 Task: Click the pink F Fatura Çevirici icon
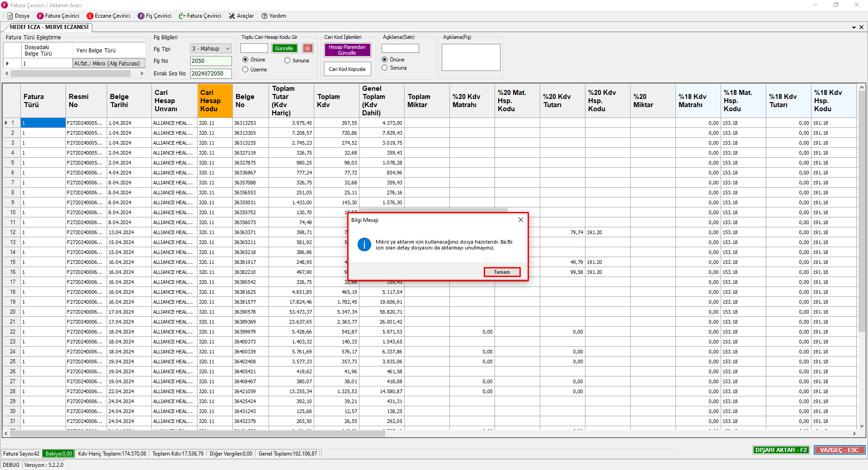tap(40, 16)
